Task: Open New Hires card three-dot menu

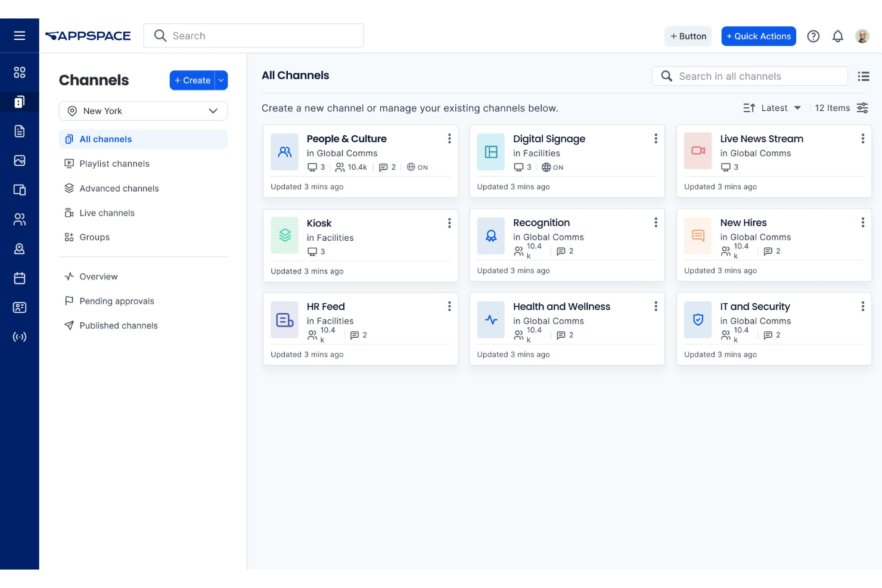Action: 863,222
